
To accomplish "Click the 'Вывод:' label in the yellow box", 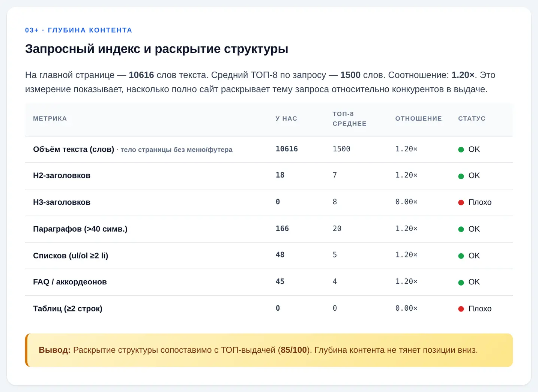I will (54, 350).
